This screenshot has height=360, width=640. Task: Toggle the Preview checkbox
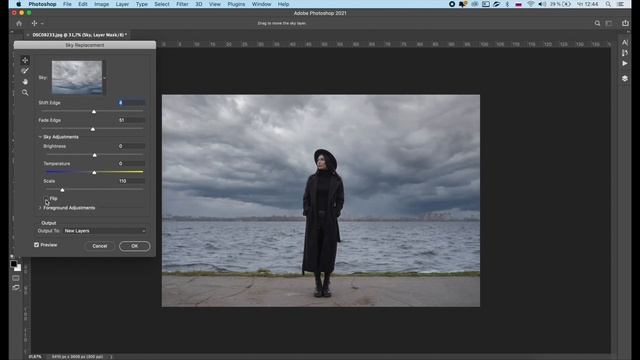click(x=37, y=245)
